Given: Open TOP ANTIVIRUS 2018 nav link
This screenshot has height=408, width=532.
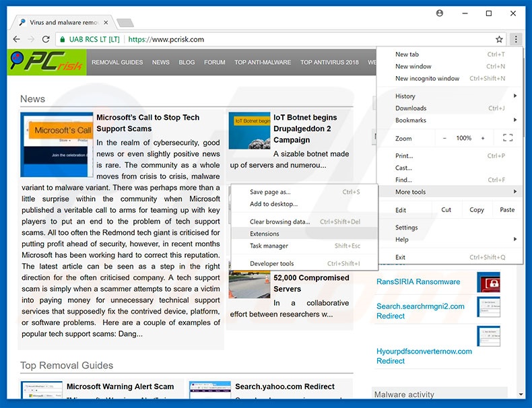Looking at the screenshot, I should [x=329, y=63].
